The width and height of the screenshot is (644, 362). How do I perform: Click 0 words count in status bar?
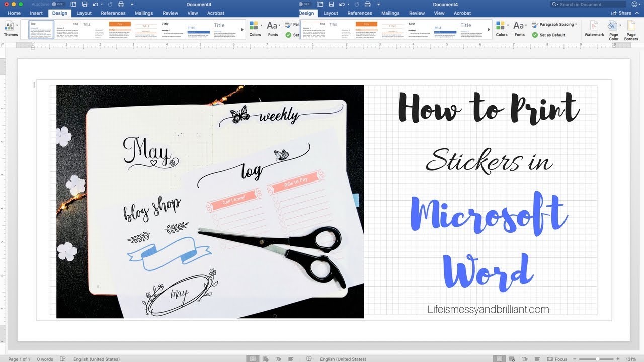point(44,359)
